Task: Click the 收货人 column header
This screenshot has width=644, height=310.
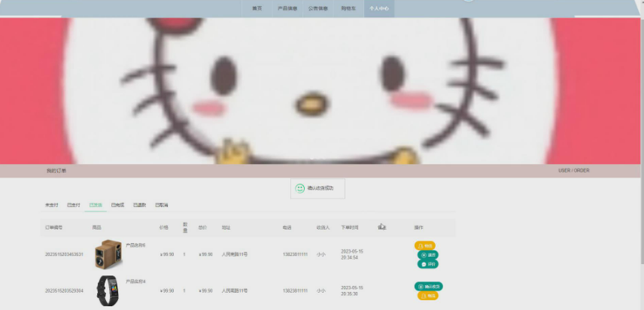Action: click(323, 227)
